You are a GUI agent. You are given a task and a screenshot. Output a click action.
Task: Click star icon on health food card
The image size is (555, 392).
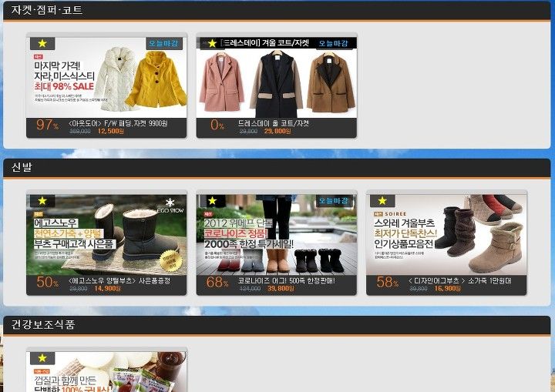pyautogui.click(x=42, y=358)
